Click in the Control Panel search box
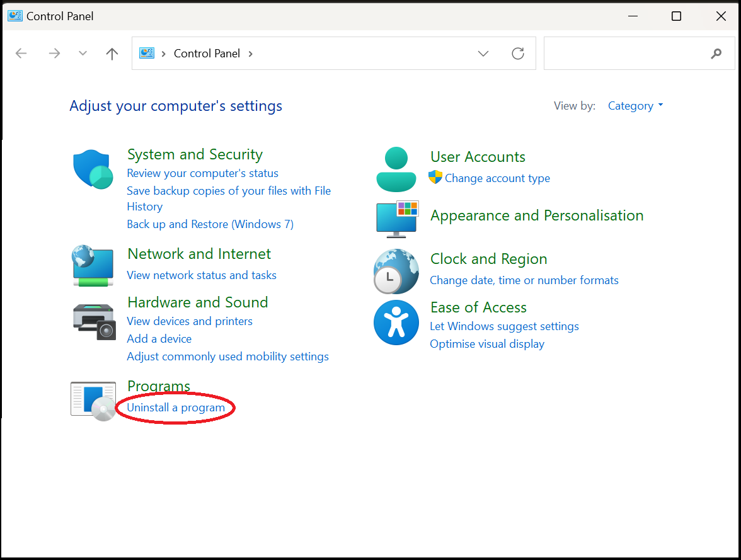The width and height of the screenshot is (741, 560). [x=627, y=54]
